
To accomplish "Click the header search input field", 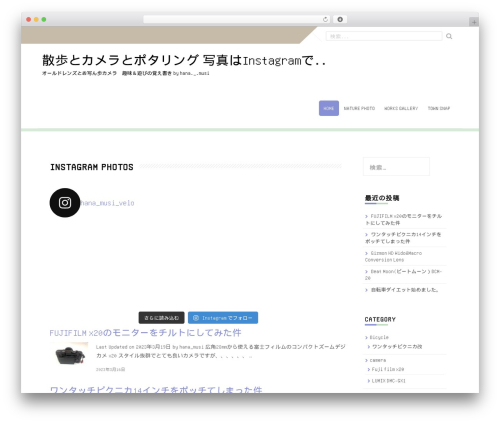I will 384,36.
